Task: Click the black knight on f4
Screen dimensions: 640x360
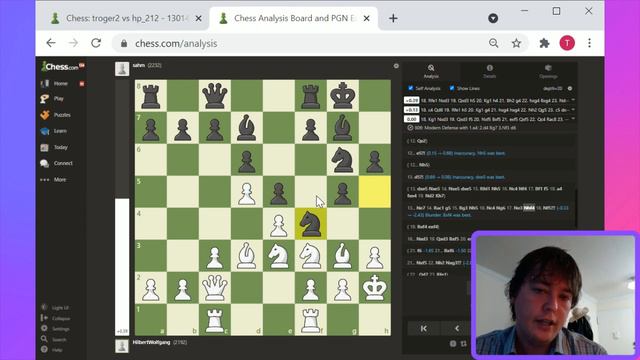Action: [311, 224]
